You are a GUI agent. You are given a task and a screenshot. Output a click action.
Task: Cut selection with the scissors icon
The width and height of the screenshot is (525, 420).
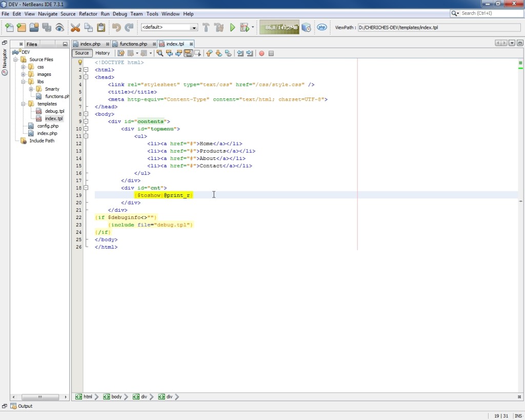click(x=75, y=28)
